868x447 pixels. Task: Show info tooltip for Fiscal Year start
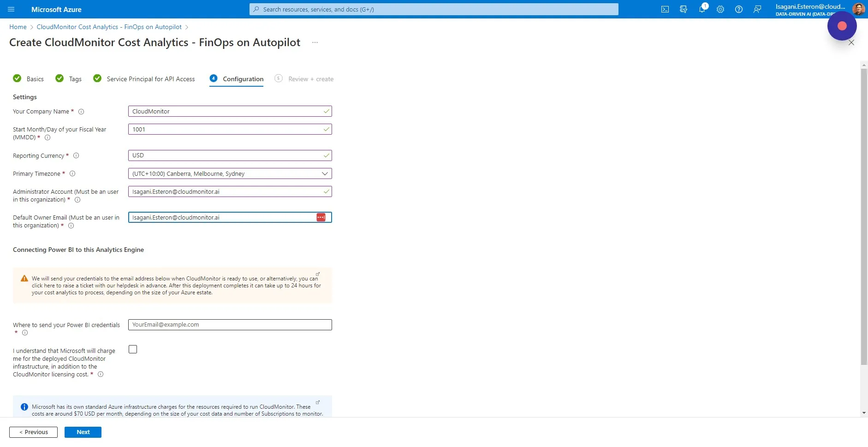point(48,137)
